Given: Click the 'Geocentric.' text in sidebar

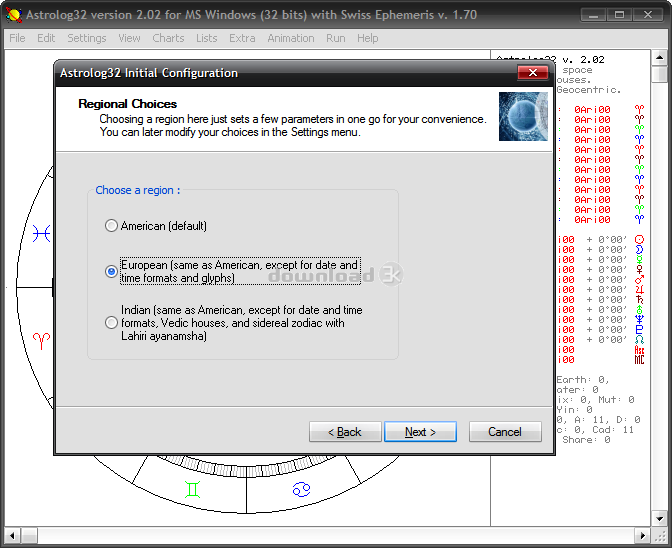Looking at the screenshot, I should click(588, 90).
